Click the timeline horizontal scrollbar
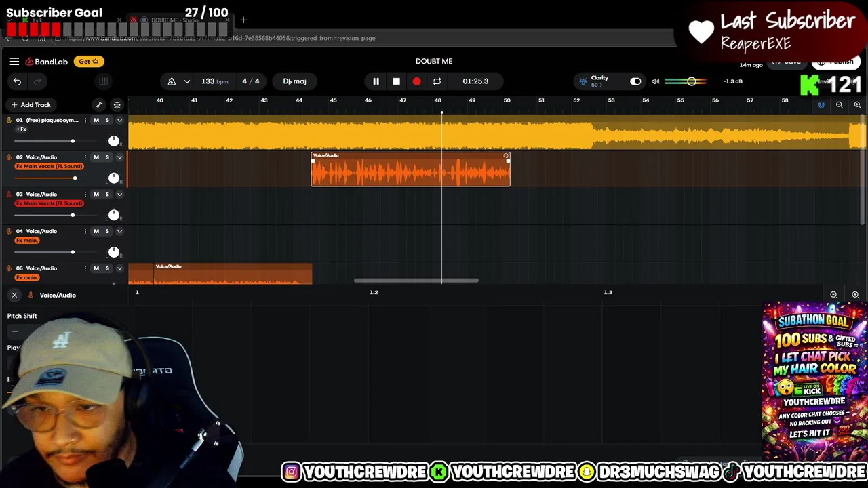Image resolution: width=868 pixels, height=488 pixels. pos(416,281)
